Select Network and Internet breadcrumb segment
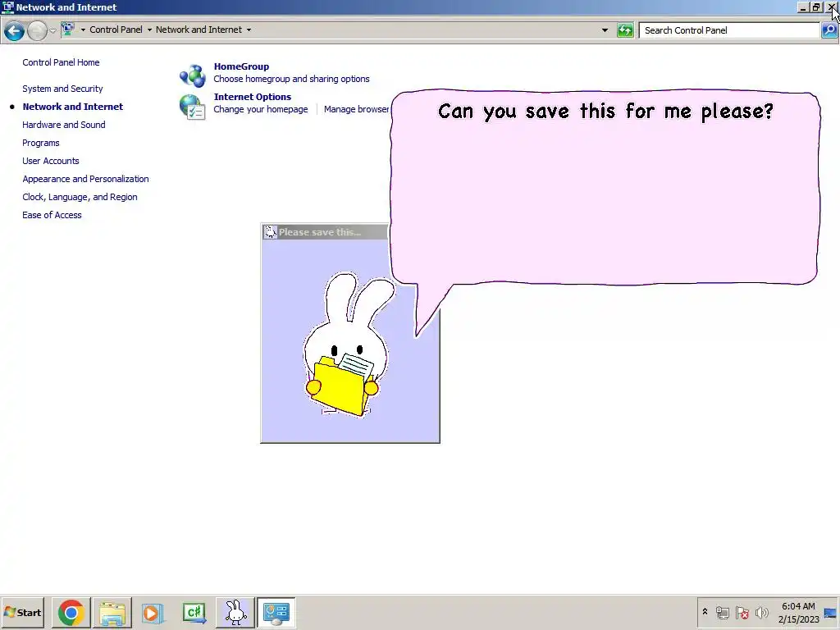Viewport: 840px width, 630px height. tap(199, 30)
